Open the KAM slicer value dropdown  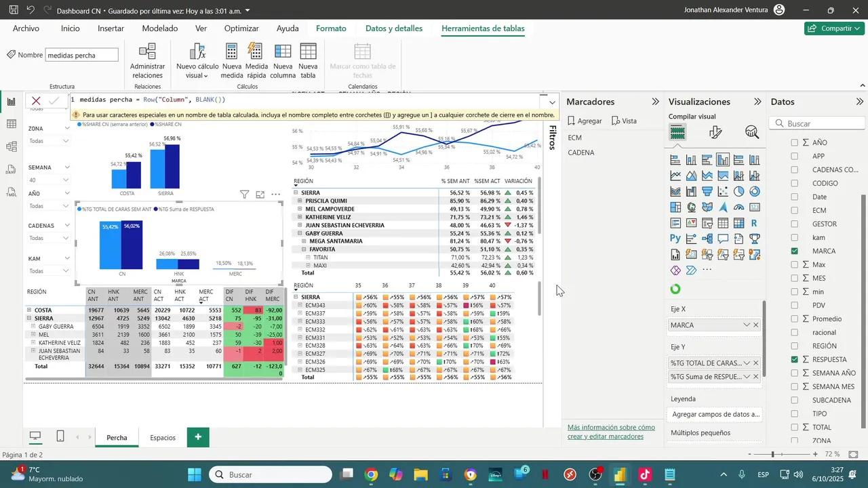coord(49,270)
